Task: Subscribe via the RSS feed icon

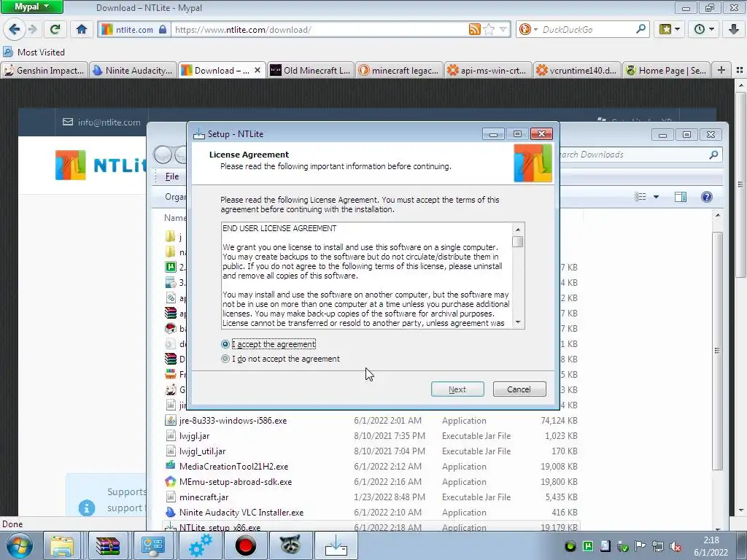Action: 474,29
